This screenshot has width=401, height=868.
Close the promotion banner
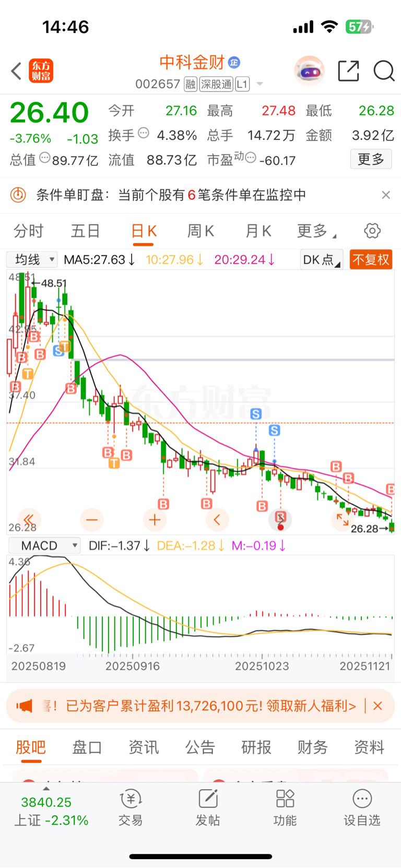click(x=378, y=706)
